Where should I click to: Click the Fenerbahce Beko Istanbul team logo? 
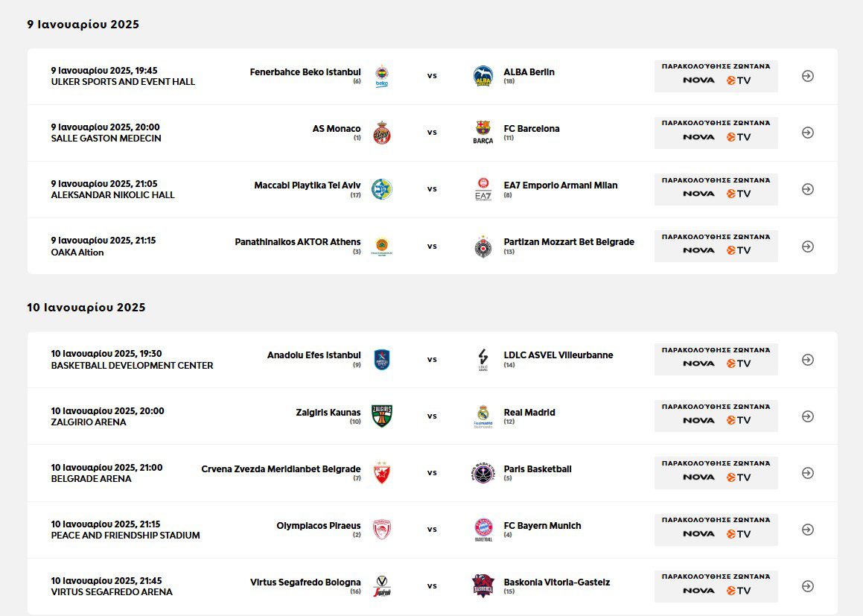(382, 76)
